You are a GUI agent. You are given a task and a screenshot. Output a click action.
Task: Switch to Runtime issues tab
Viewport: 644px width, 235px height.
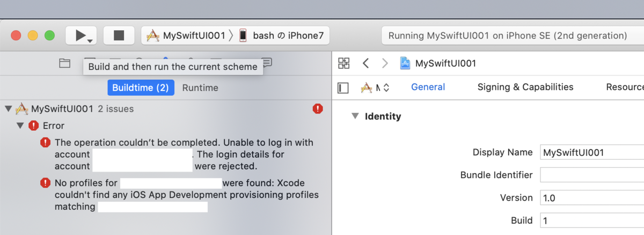pos(200,88)
